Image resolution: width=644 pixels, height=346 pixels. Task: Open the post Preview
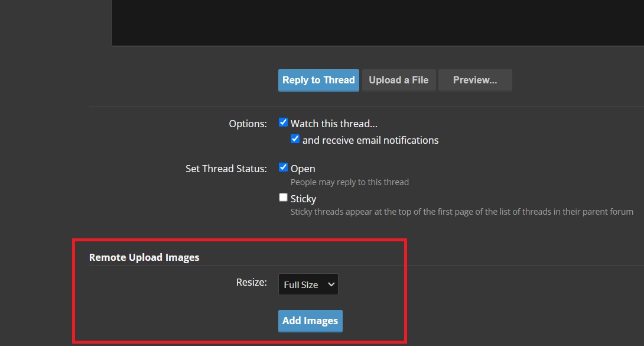click(x=474, y=80)
